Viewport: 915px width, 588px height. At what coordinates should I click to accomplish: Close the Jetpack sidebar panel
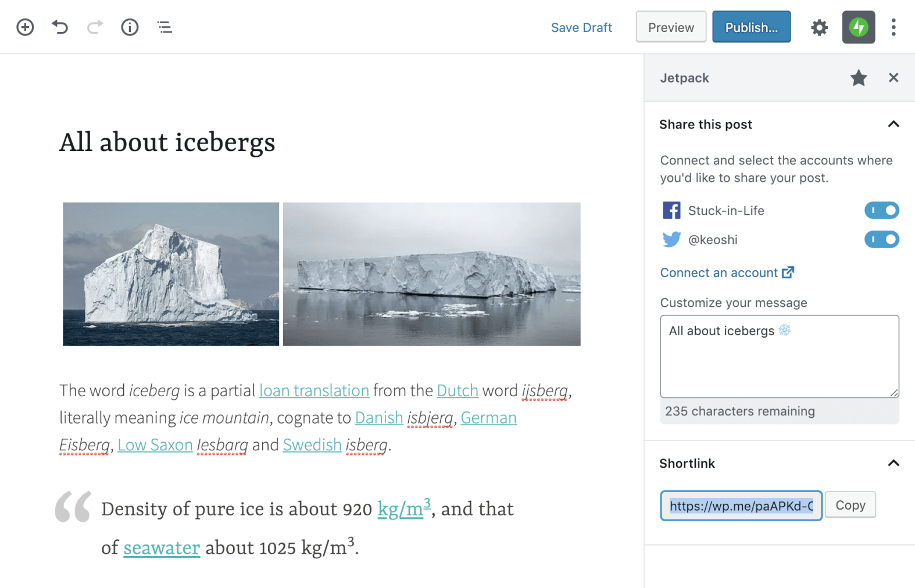pos(893,78)
